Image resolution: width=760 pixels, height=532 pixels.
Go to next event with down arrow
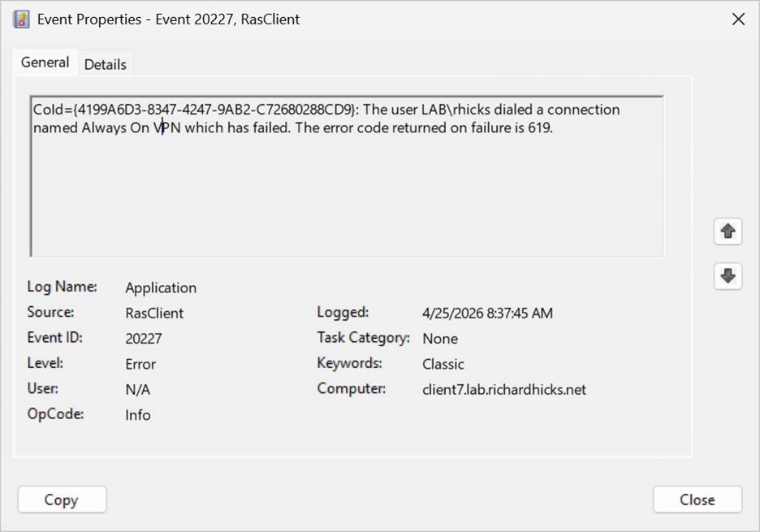(728, 276)
